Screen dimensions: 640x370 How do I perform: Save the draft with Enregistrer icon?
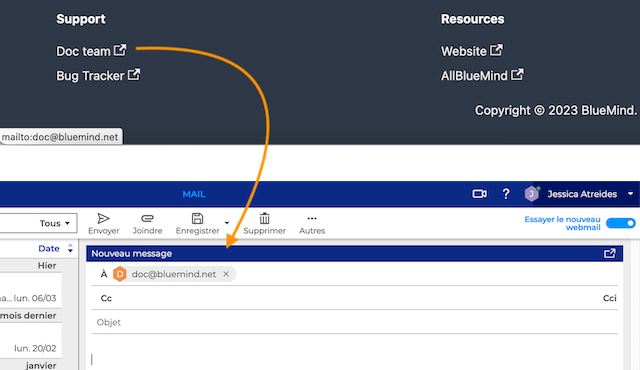198,224
